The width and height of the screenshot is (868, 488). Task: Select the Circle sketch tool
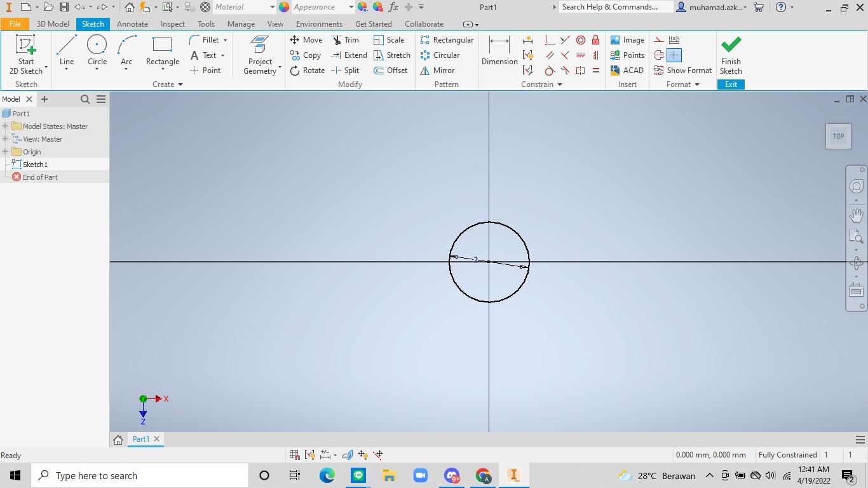point(97,51)
